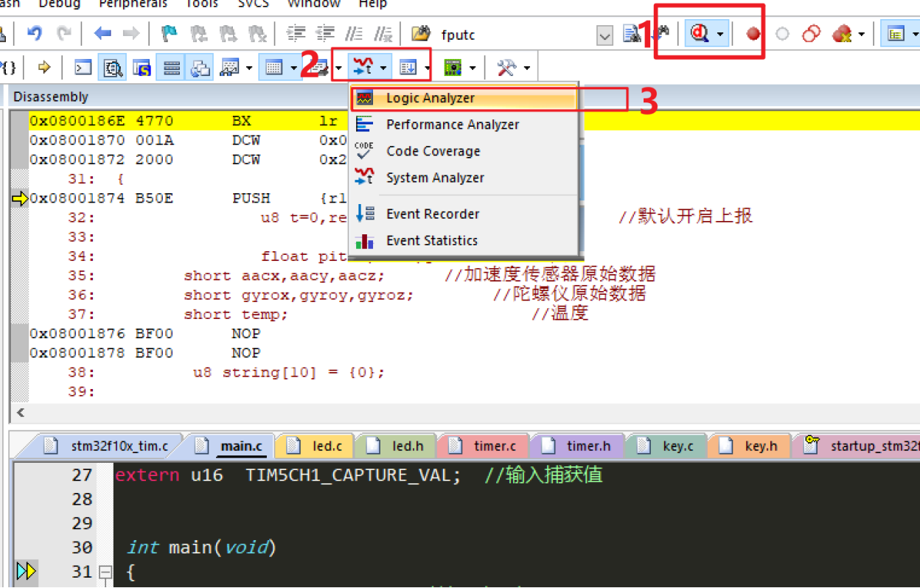This screenshot has height=588, width=920.
Task: Select Logic Analyzer from the menu
Action: [464, 98]
